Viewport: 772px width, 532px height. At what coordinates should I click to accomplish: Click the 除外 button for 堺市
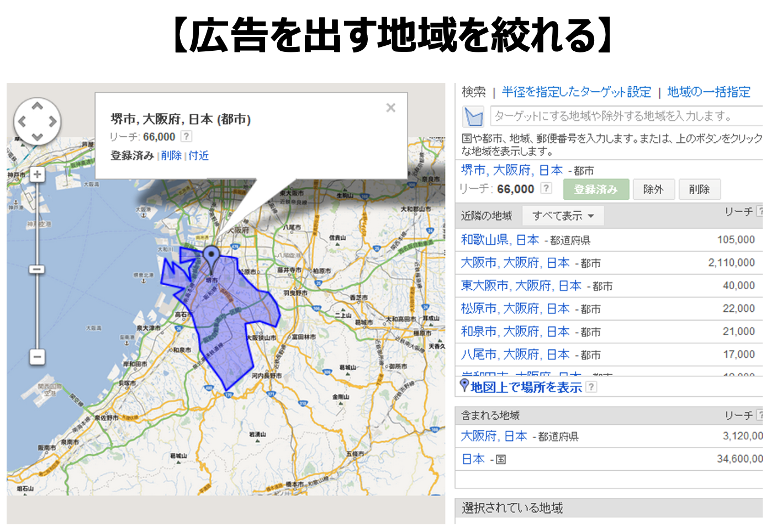coord(654,189)
